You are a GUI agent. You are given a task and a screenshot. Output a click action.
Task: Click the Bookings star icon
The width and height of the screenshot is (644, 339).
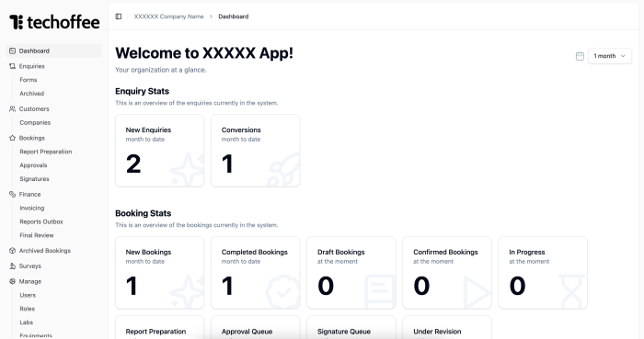[x=12, y=138]
